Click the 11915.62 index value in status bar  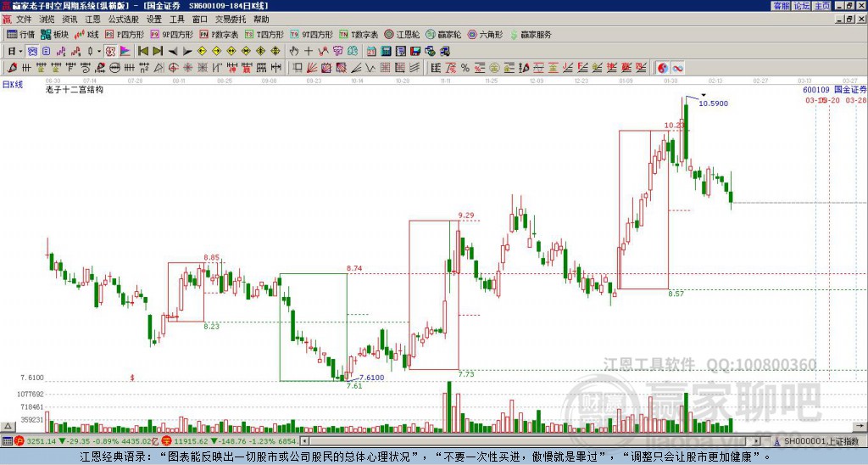tap(192, 441)
